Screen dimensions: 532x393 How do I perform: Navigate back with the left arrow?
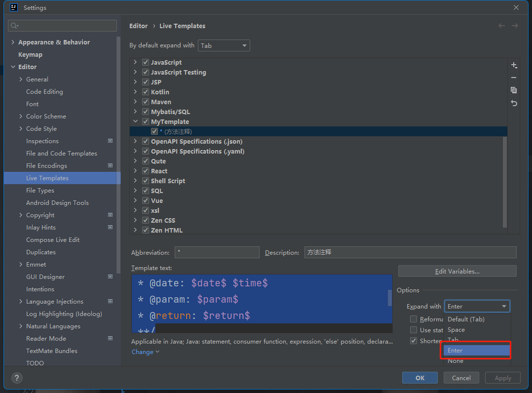(x=502, y=26)
